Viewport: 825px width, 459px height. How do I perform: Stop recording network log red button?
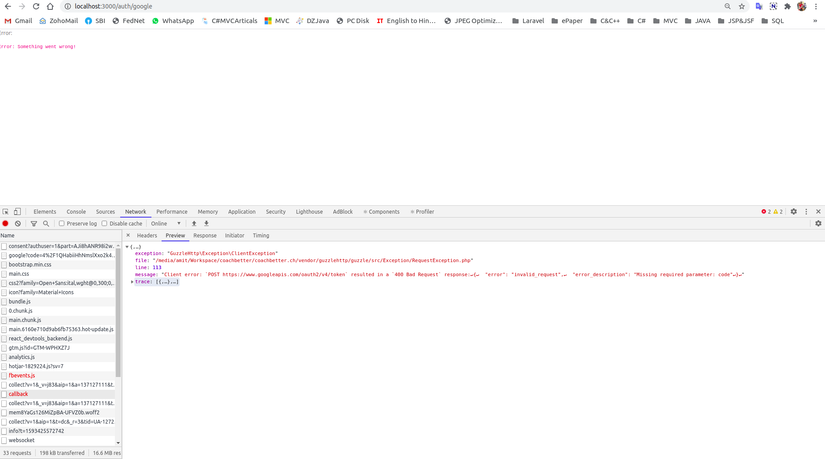click(6, 224)
